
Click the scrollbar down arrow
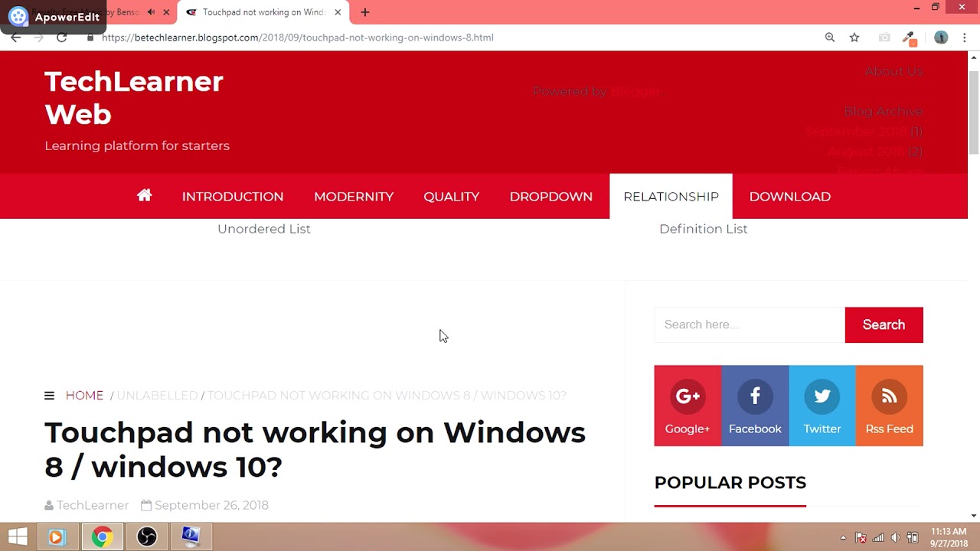click(x=974, y=517)
